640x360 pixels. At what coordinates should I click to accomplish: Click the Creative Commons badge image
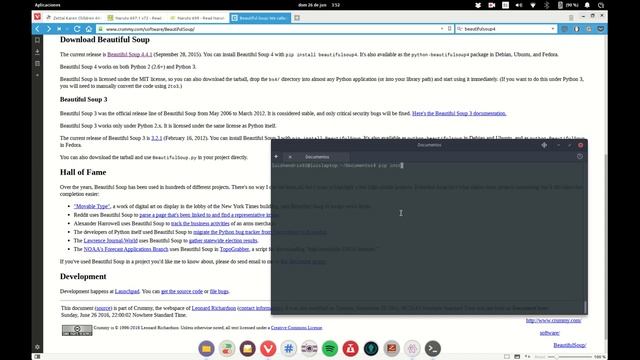click(77, 330)
